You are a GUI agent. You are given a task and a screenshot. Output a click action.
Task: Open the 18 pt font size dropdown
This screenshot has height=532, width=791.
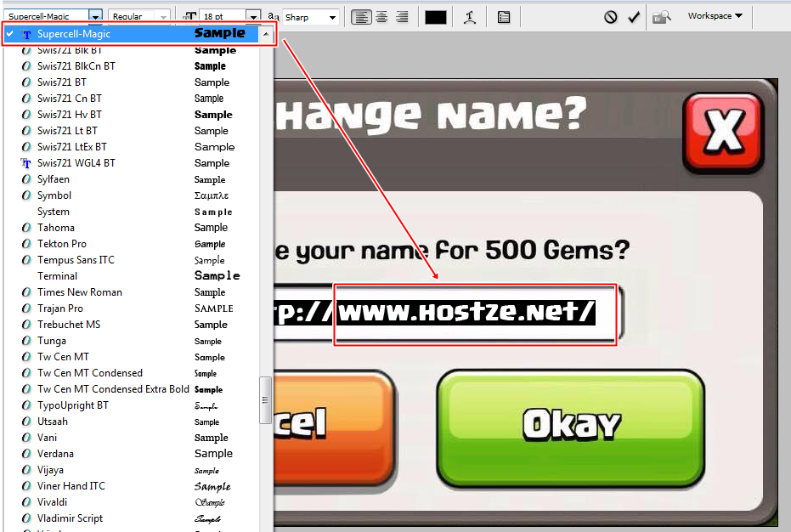[255, 15]
